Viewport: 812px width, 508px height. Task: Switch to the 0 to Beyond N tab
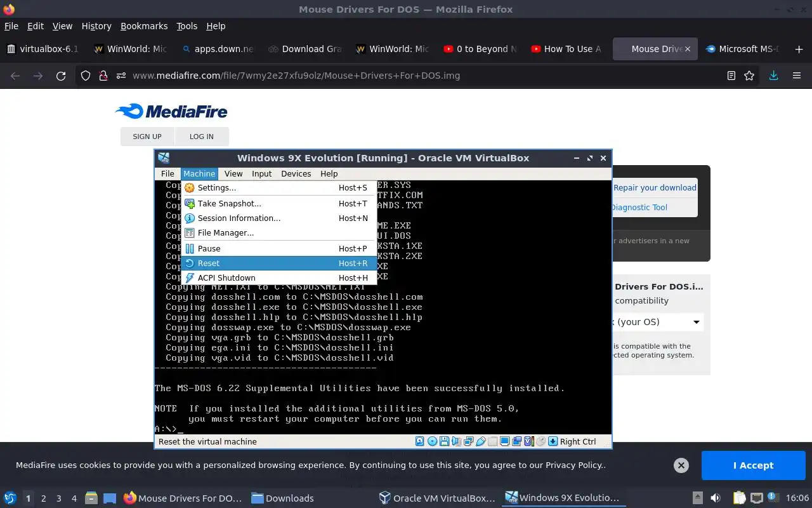click(x=480, y=49)
